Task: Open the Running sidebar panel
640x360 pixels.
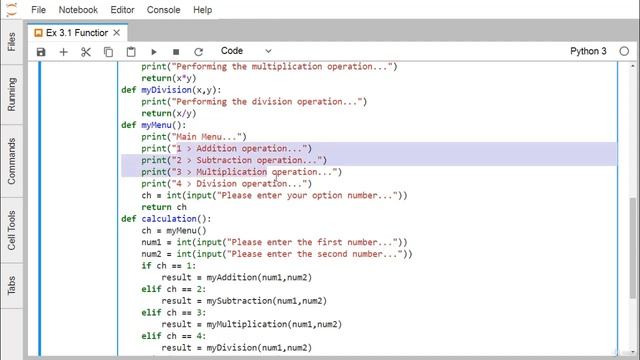Action: click(11, 94)
